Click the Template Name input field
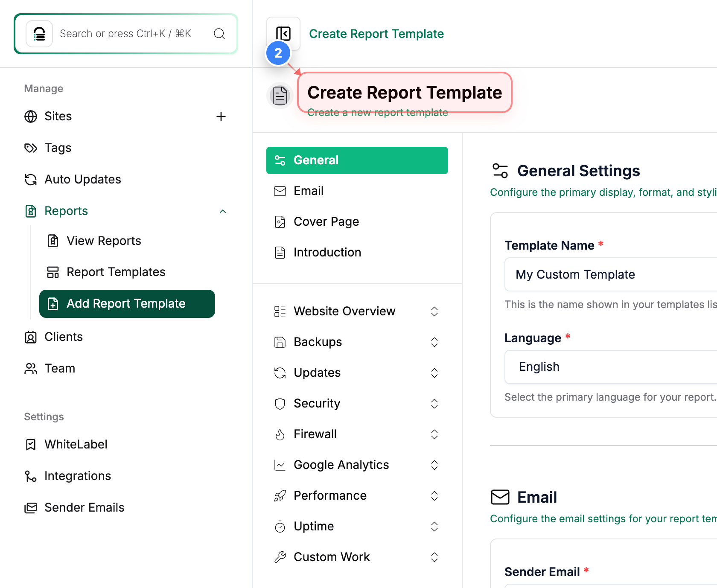The width and height of the screenshot is (717, 588). pos(611,274)
